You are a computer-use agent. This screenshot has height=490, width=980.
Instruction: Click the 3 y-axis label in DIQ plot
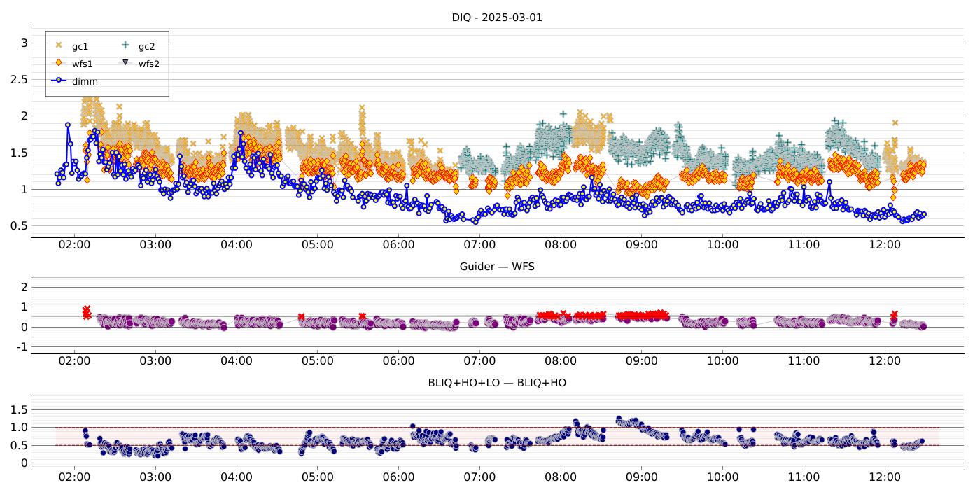tap(23, 43)
